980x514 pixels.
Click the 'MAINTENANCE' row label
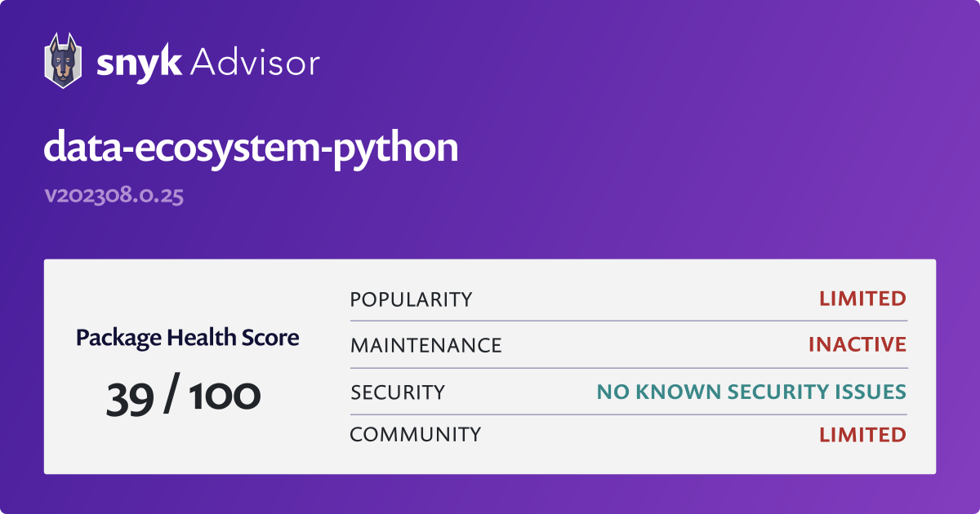coord(425,345)
